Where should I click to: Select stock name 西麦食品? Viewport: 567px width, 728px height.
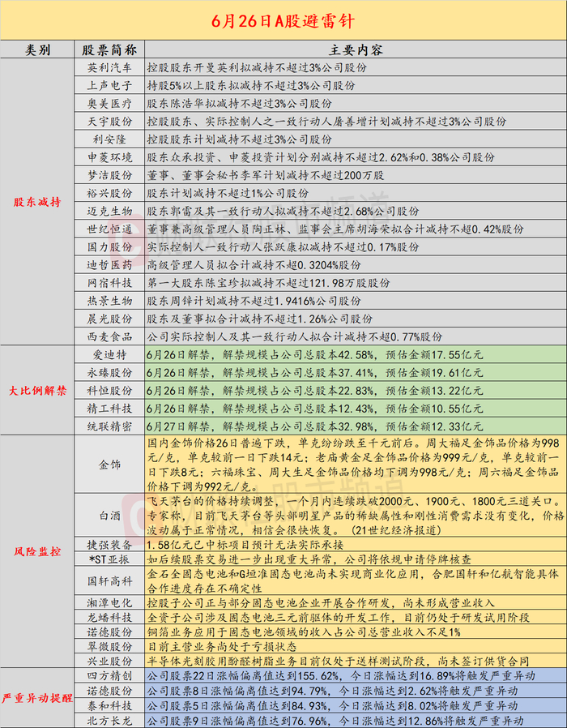pos(109,336)
